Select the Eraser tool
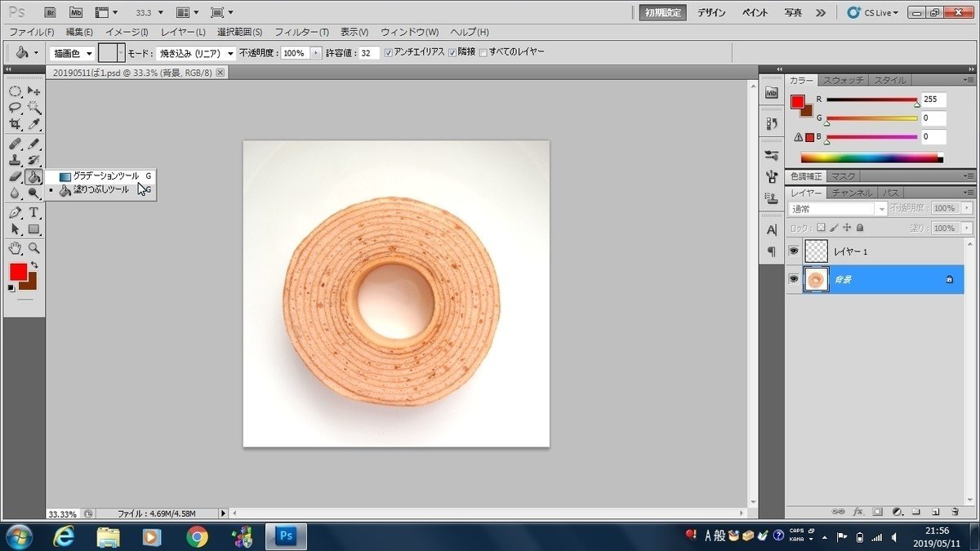The width and height of the screenshot is (980, 551). coord(16,176)
